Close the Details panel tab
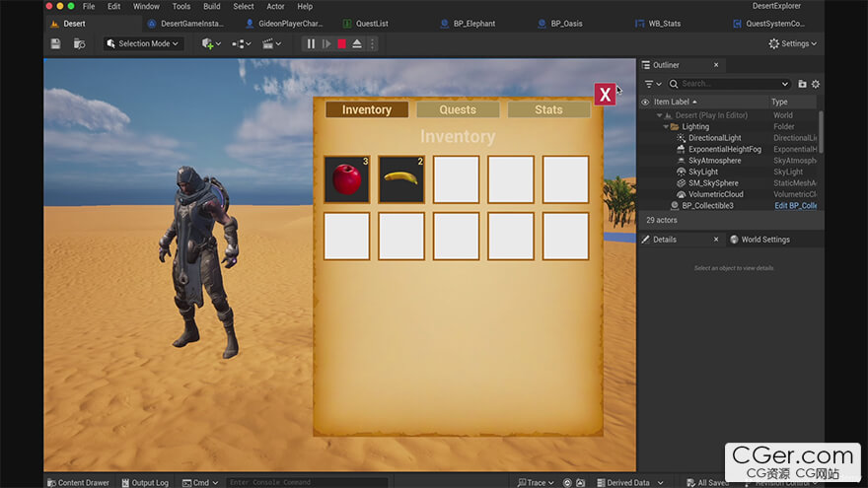 click(x=716, y=240)
